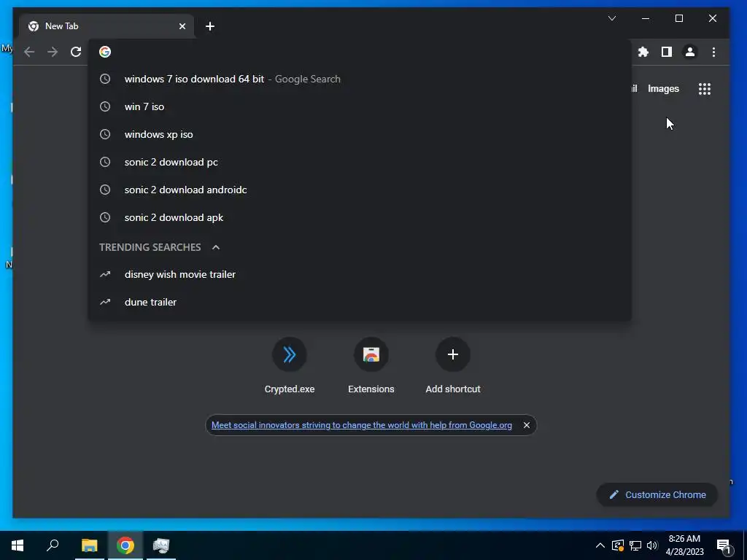Open the Google apps grid
This screenshot has width=747, height=560.
[704, 89]
